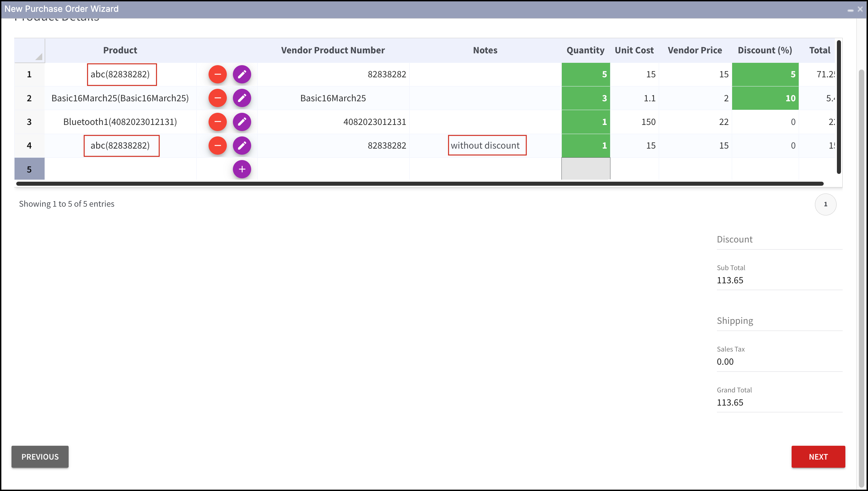
Task: Select row header number 1
Action: [x=29, y=74]
